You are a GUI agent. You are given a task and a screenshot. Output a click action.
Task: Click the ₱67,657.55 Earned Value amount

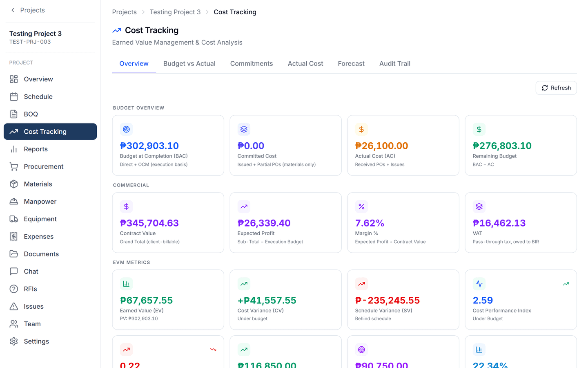pos(146,301)
